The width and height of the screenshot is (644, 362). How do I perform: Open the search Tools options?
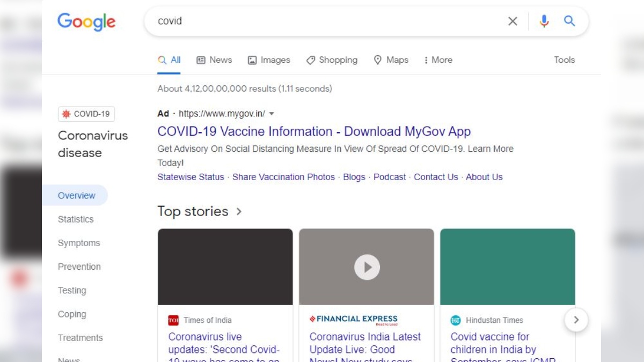pyautogui.click(x=565, y=60)
